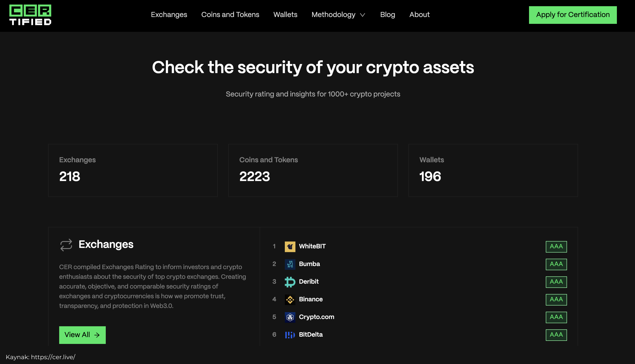The height and width of the screenshot is (364, 635).
Task: Click the Coins and Tokens count 2223
Action: coord(255,176)
